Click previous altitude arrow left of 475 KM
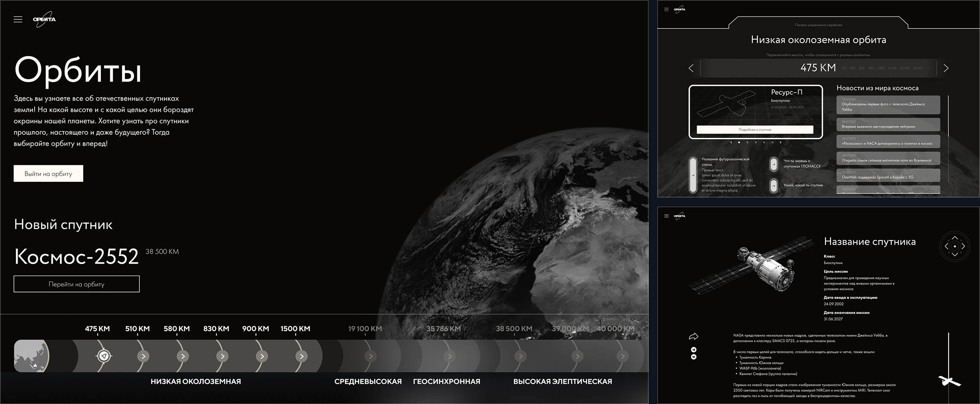Screen dimensions: 980x404 pyautogui.click(x=691, y=68)
